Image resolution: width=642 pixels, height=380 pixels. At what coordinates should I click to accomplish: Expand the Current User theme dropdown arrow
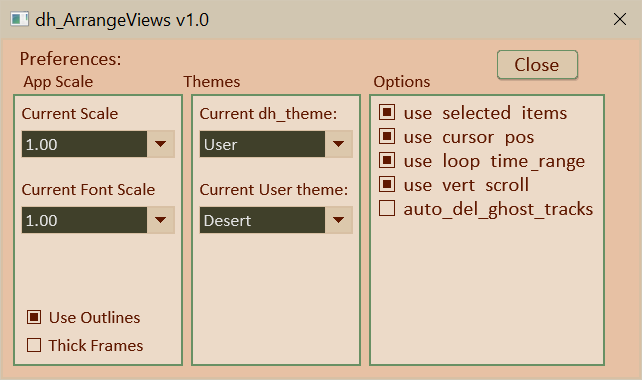pyautogui.click(x=339, y=220)
